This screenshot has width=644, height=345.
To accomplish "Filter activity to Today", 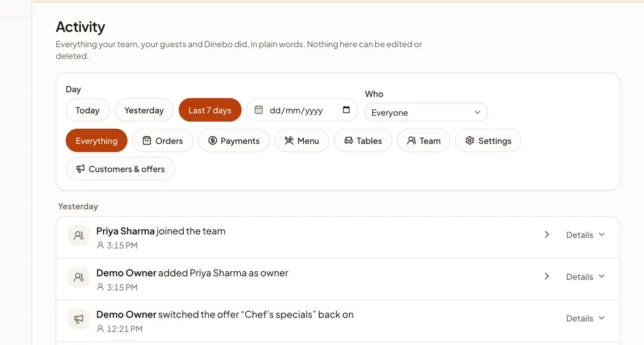I will pos(87,111).
